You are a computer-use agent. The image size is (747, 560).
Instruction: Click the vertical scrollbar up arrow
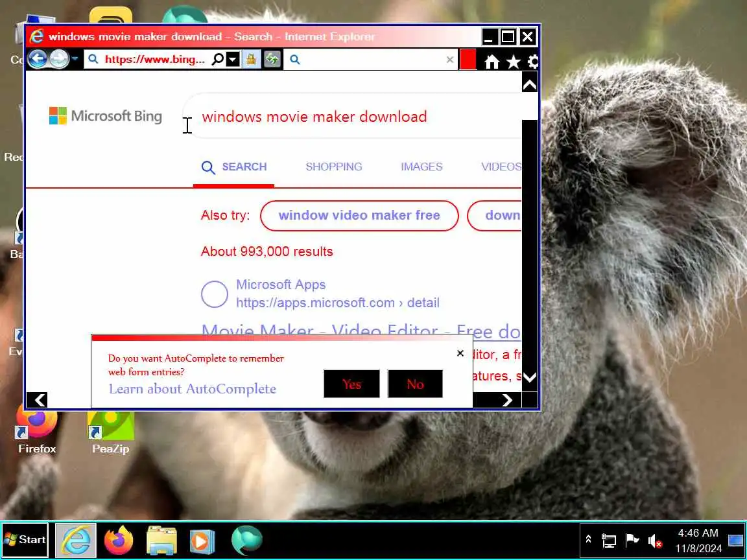tap(530, 85)
